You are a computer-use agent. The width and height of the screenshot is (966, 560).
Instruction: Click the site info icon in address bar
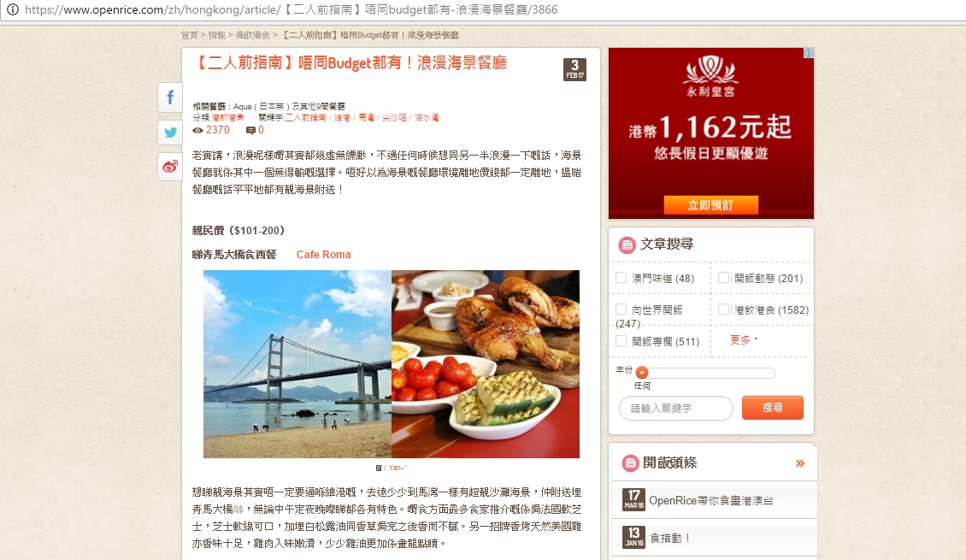tap(12, 9)
